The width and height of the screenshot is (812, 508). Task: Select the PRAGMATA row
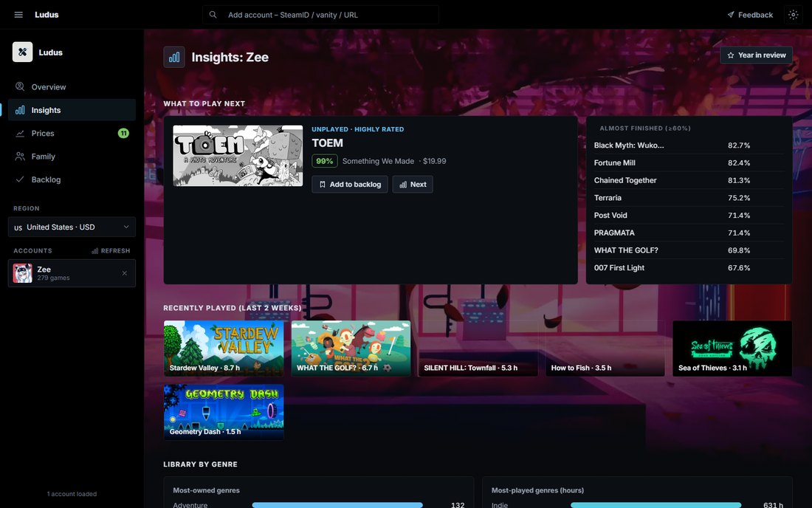coord(689,233)
